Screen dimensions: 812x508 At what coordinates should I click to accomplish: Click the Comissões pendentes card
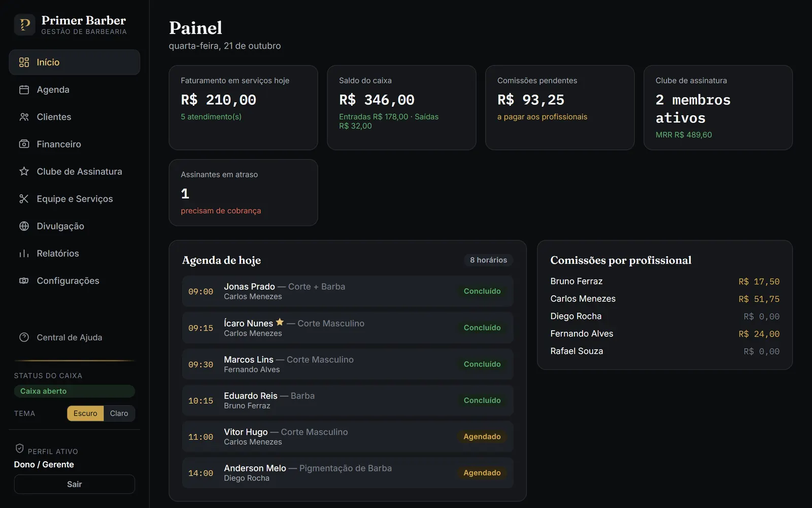click(560, 108)
